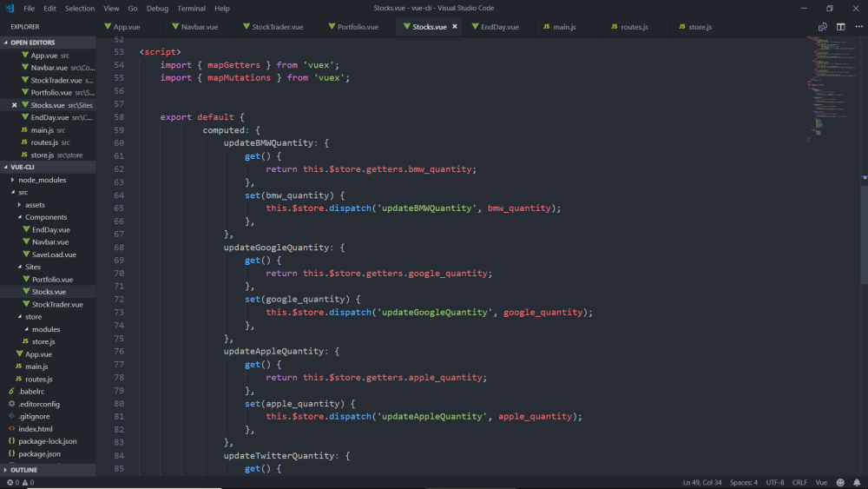Click the errors and warnings status indicator
Image resolution: width=868 pixels, height=489 pixels.
click(x=21, y=482)
